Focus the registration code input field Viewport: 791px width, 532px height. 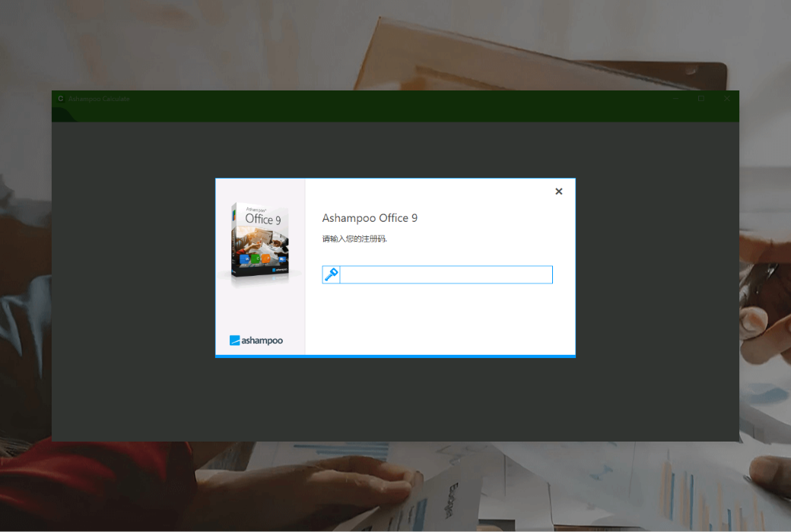point(446,275)
